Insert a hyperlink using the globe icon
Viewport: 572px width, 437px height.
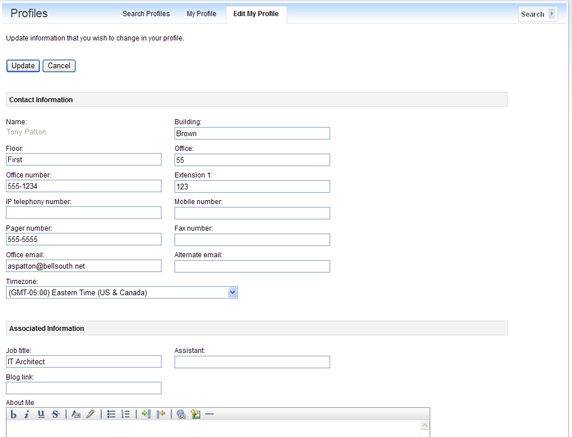181,414
